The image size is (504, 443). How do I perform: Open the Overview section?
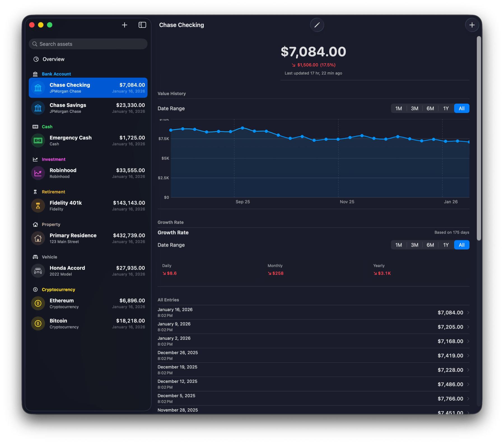(x=53, y=59)
